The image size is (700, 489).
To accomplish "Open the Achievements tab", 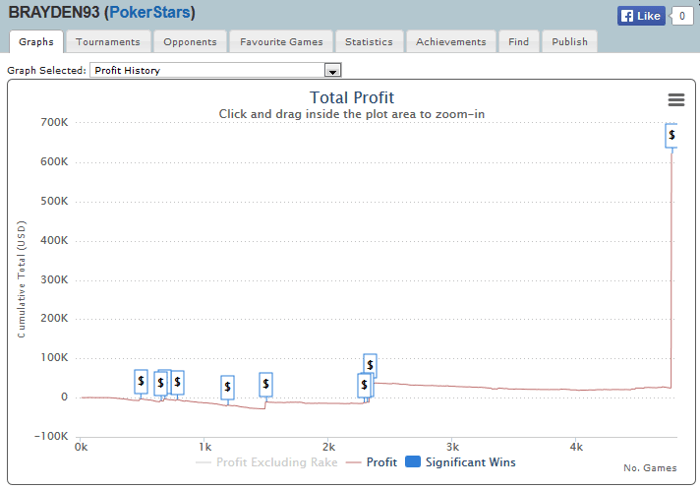I will click(451, 42).
